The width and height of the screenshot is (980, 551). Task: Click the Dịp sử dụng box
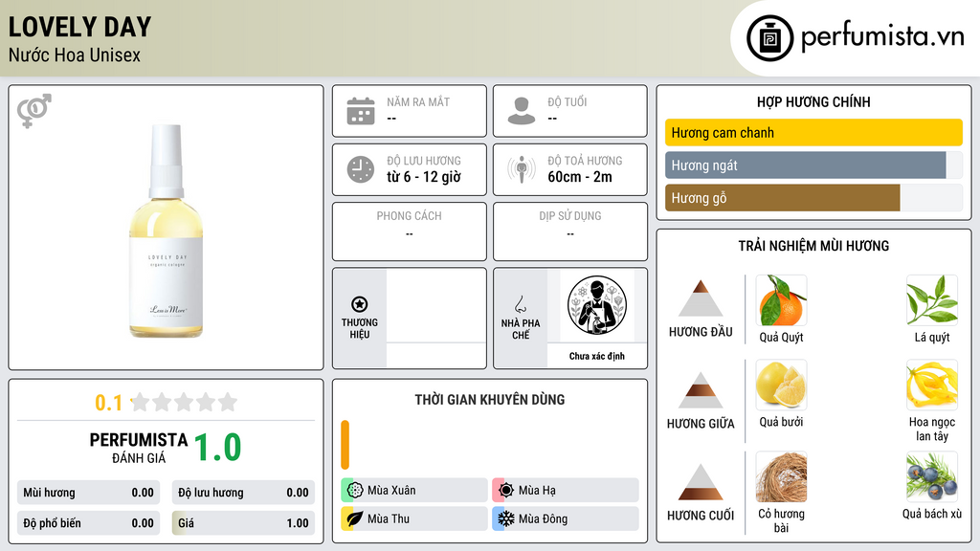570,231
